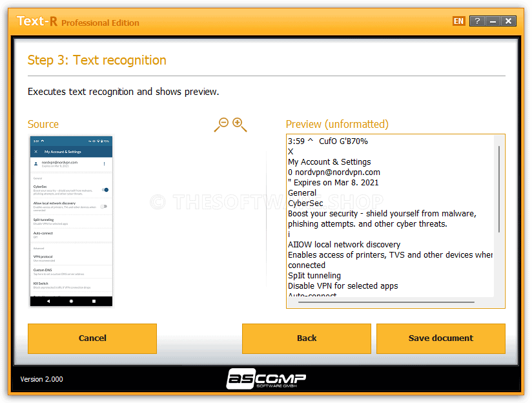Click the 'CyberSec' preview line
The width and height of the screenshot is (532, 403).
coord(305,203)
